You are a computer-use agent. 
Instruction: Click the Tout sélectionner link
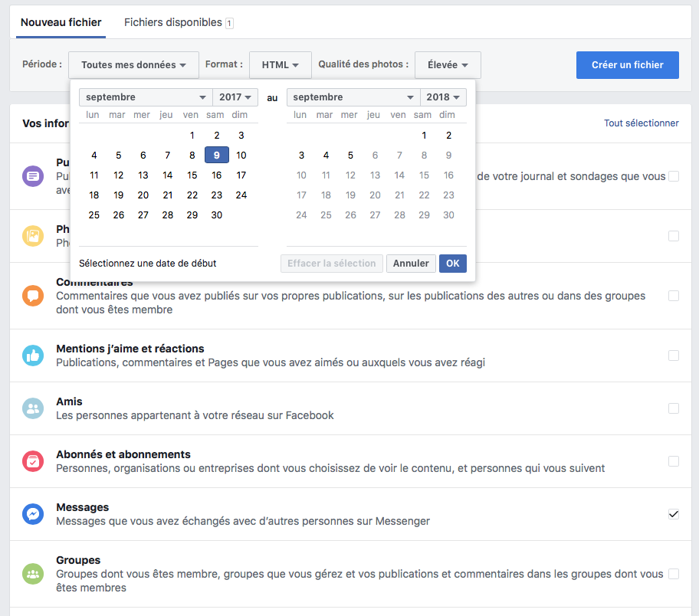point(641,123)
